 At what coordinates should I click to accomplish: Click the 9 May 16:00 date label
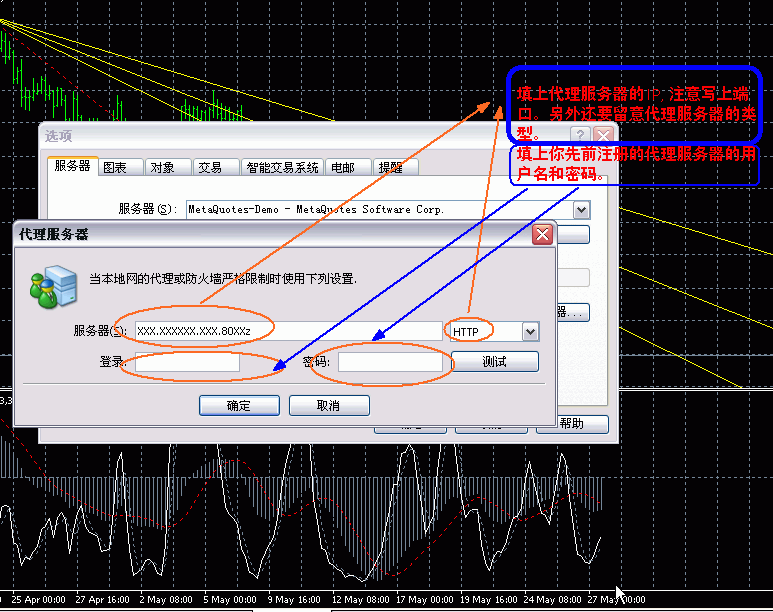294,600
